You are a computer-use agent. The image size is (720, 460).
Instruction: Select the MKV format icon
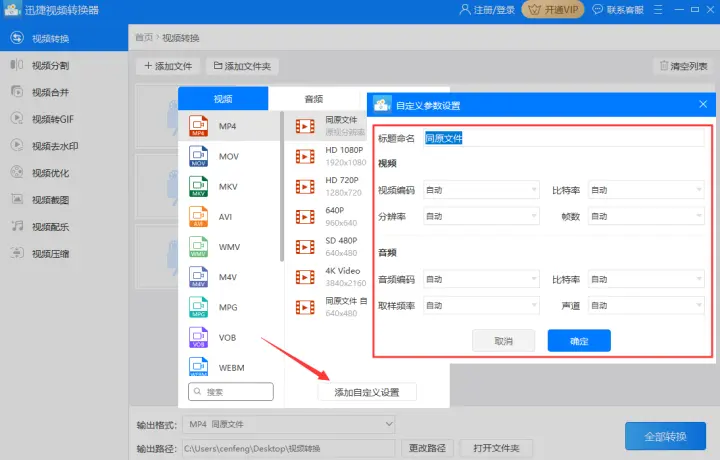[198, 186]
